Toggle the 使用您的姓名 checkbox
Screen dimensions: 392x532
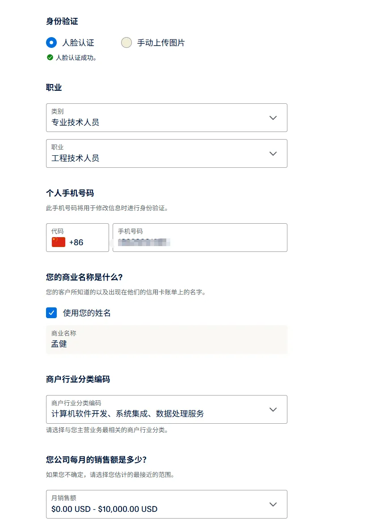(51, 313)
